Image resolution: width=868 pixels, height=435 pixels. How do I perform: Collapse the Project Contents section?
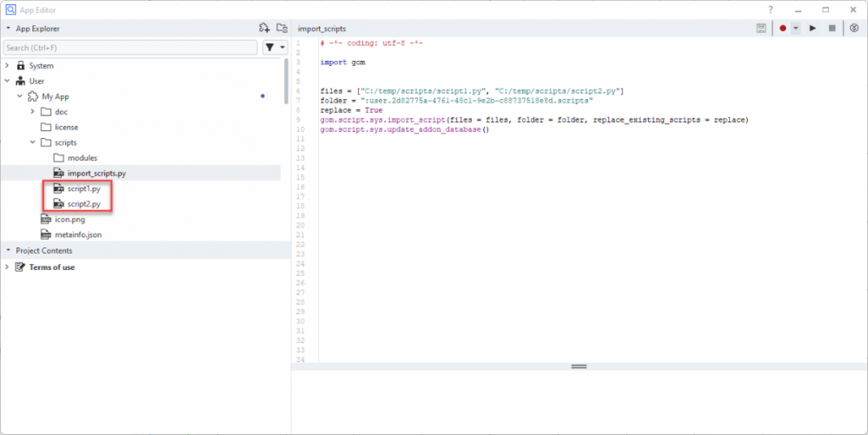pyautogui.click(x=8, y=251)
